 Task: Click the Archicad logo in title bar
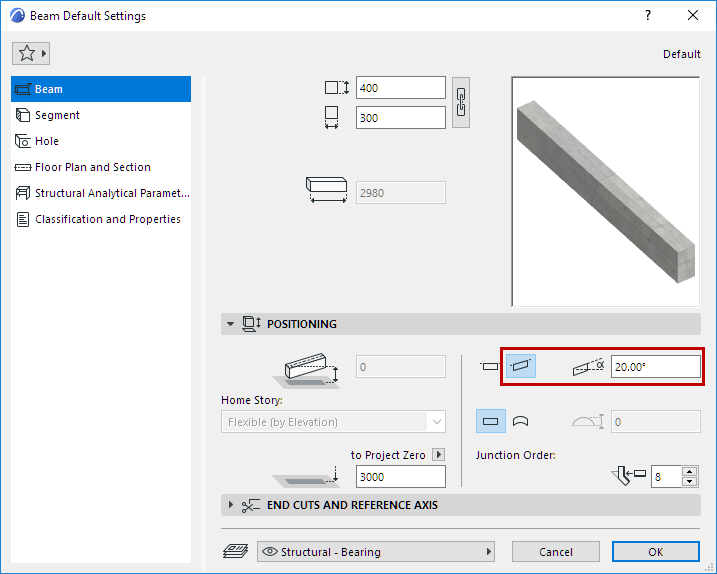pos(17,16)
